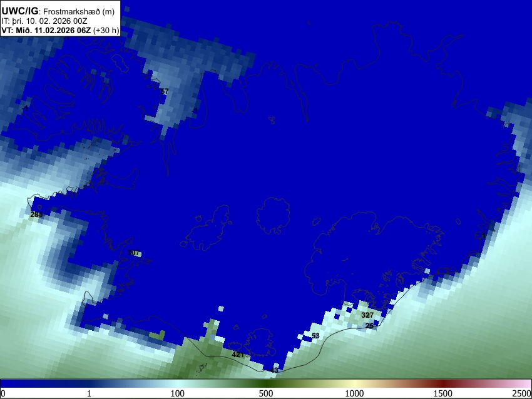Click the map value '421'

coord(238,355)
